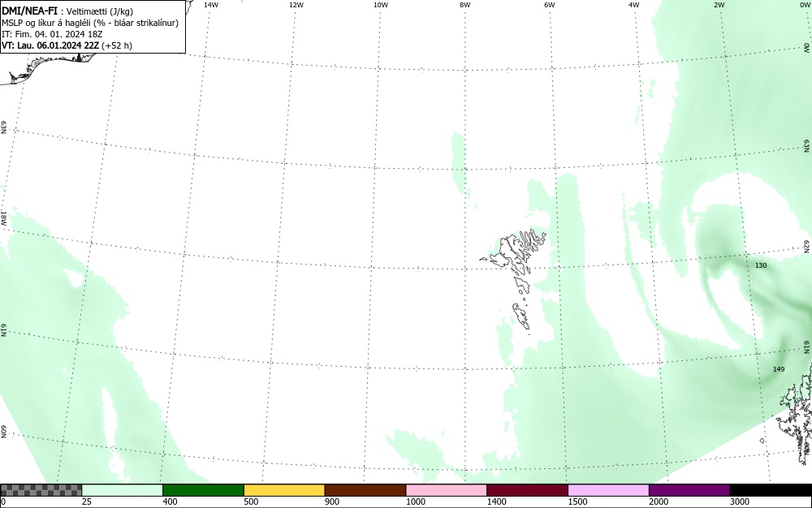Click the 10W longitude label
812x508 pixels.
pyautogui.click(x=381, y=5)
